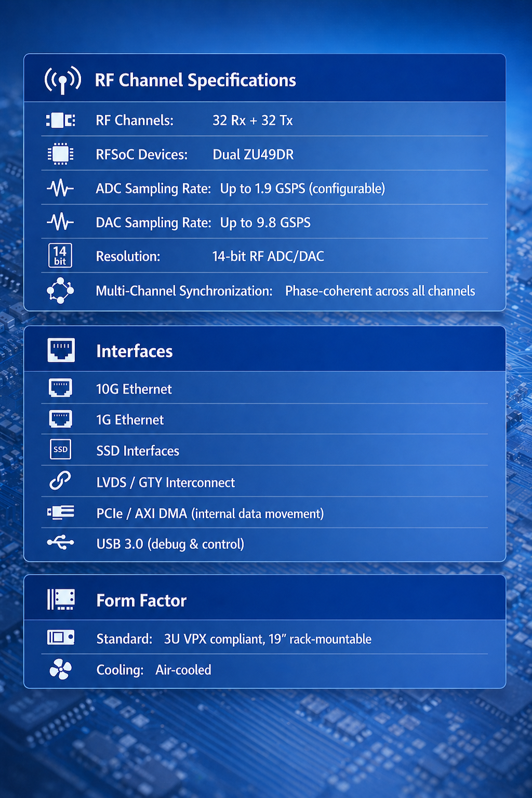
Task: Click the waveform icon beside ADC Sampling Rate
Action: click(60, 188)
